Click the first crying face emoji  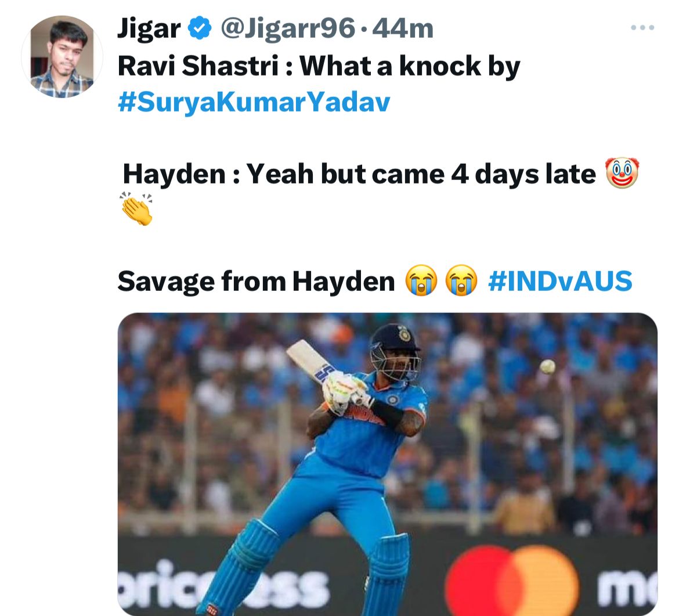421,280
